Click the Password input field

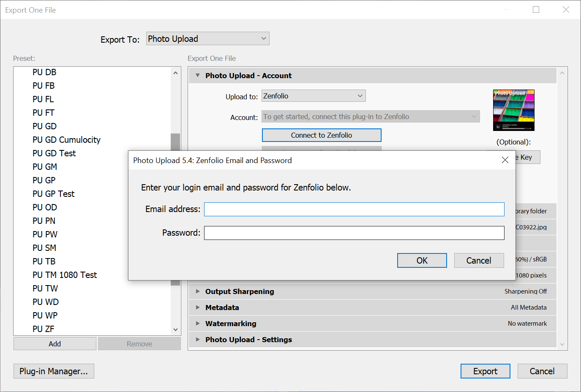point(354,233)
